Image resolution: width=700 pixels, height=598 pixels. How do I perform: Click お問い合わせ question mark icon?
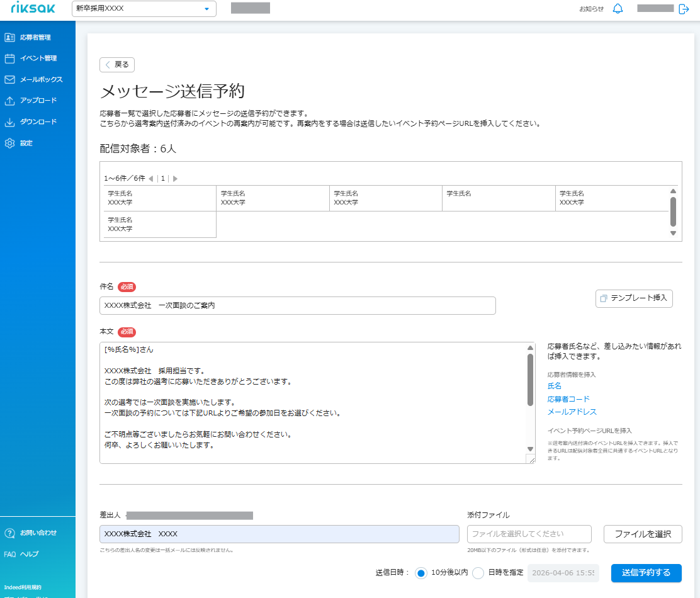10,533
